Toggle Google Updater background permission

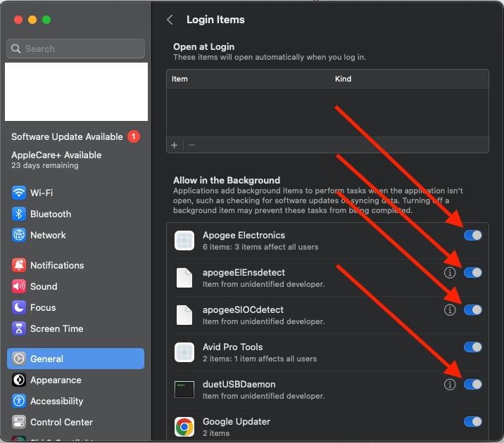472,421
